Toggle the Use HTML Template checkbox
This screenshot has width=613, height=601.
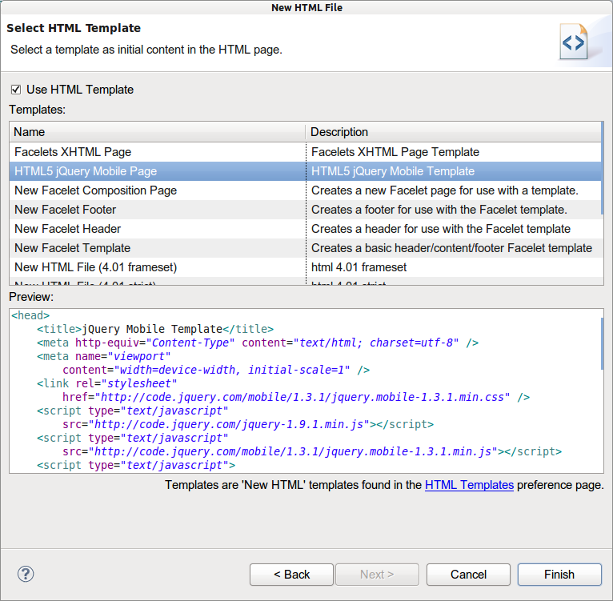coord(16,90)
